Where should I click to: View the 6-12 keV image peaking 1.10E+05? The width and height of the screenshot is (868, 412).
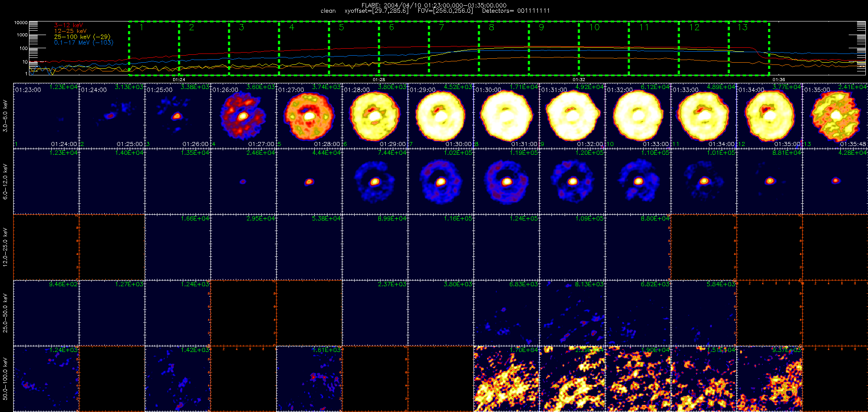pyautogui.click(x=638, y=181)
